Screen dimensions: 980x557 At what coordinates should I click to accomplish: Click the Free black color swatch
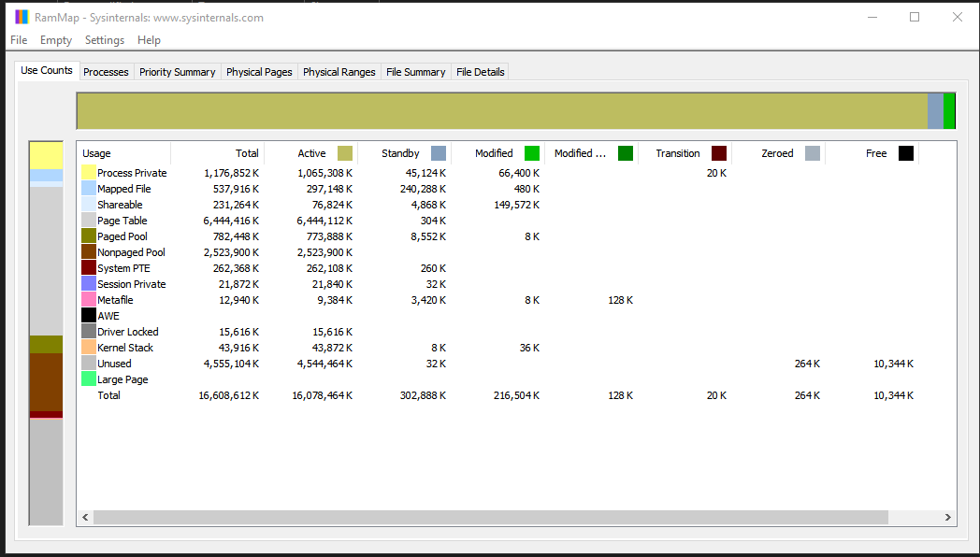(906, 153)
